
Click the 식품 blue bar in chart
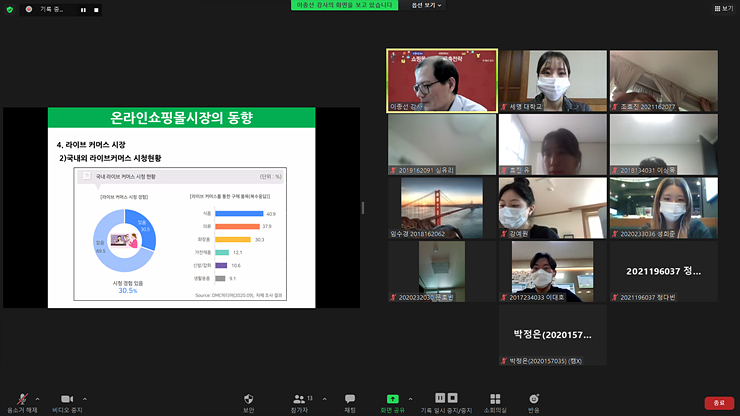[x=239, y=213]
